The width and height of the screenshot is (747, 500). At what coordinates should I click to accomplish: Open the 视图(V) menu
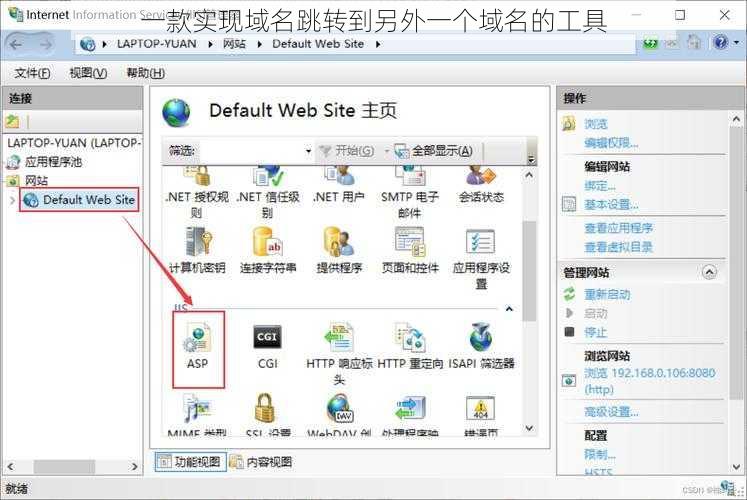coord(88,73)
